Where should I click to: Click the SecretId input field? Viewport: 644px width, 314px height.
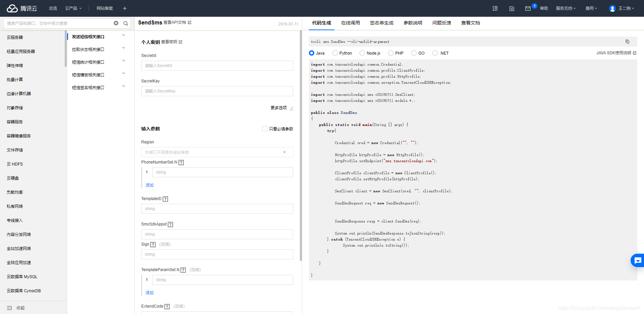tap(217, 66)
